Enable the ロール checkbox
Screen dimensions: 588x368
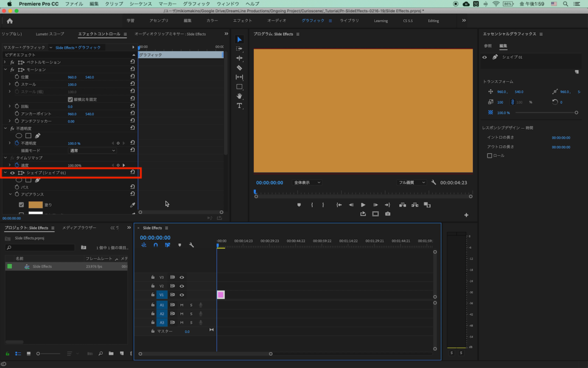pyautogui.click(x=489, y=155)
